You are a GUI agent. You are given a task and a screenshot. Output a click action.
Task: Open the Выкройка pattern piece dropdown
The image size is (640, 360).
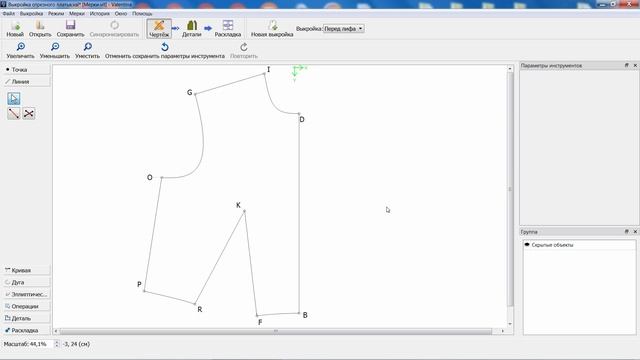pos(343,29)
